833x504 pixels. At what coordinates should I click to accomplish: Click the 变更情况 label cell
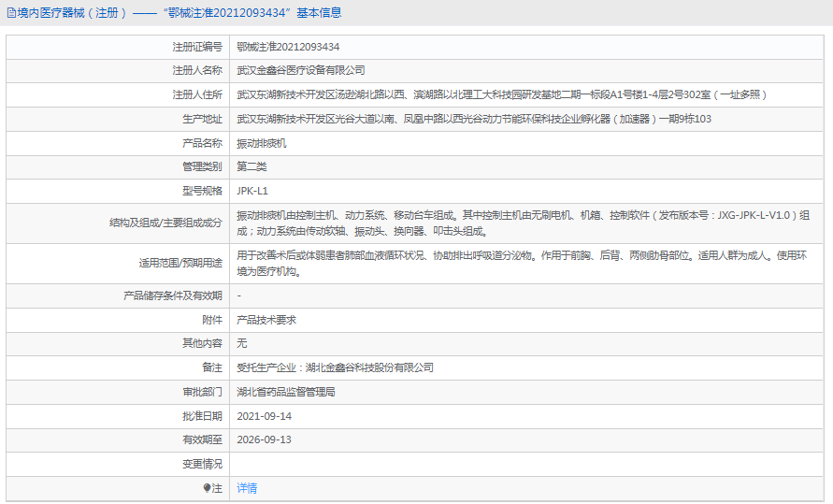(118, 464)
